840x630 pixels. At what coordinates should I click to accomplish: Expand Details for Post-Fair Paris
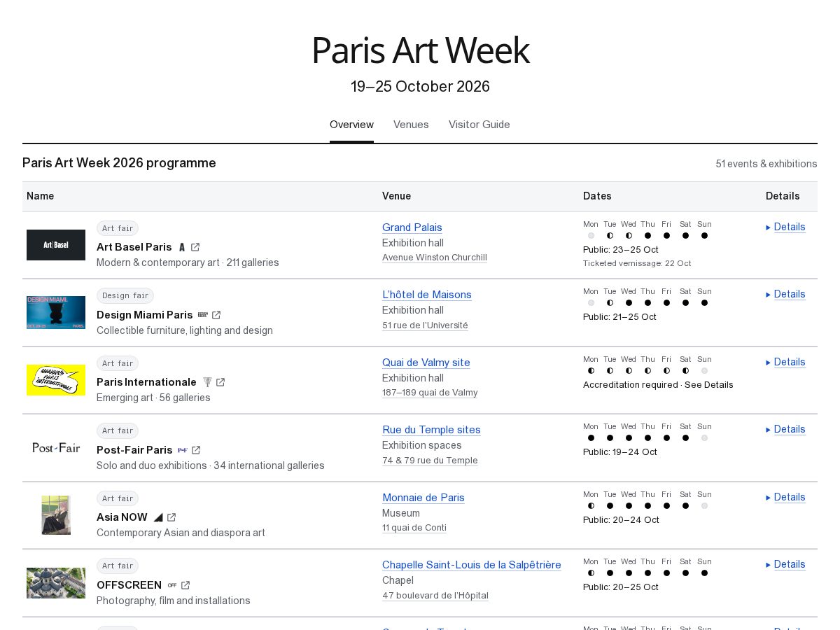tap(785, 429)
